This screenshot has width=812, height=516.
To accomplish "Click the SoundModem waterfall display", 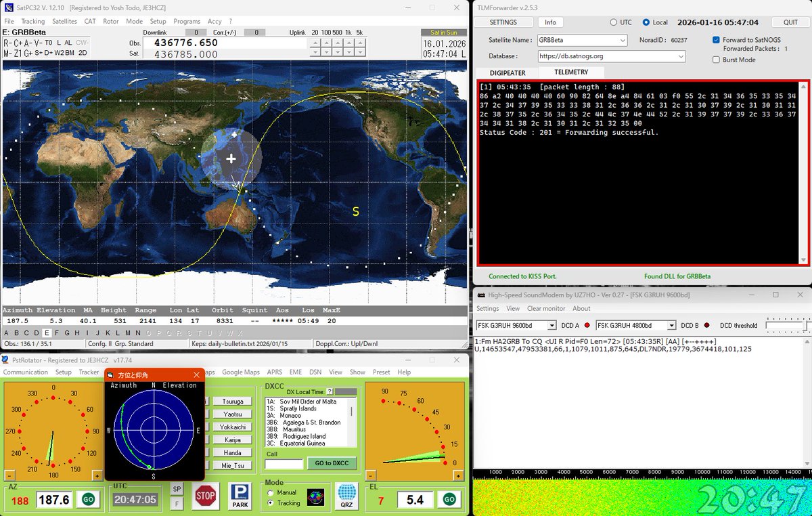I will pos(642,498).
